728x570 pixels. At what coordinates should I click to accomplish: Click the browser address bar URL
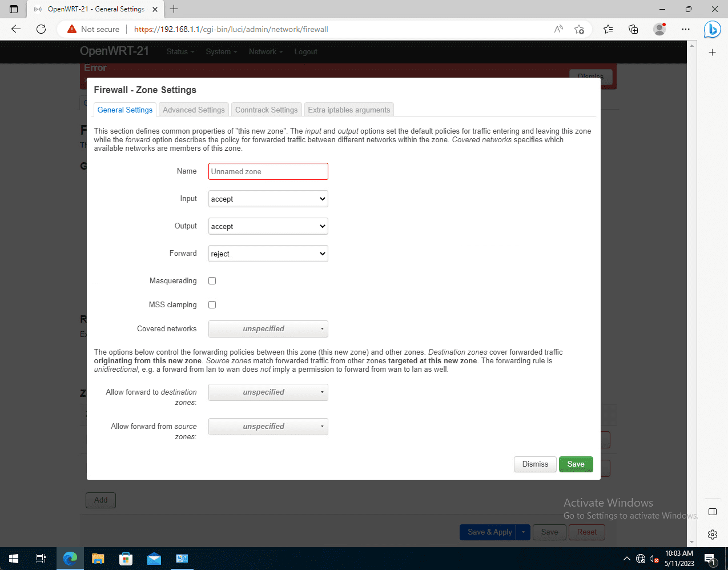click(x=231, y=29)
